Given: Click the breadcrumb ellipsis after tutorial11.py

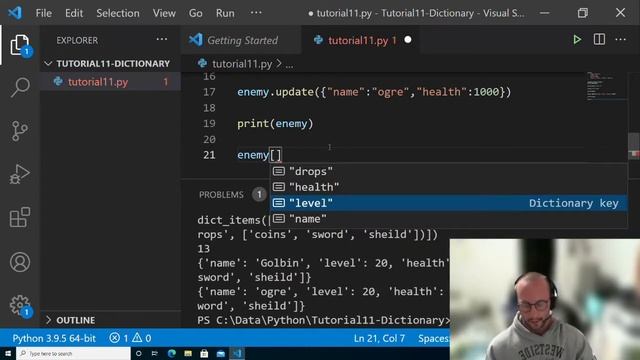Looking at the screenshot, I should [x=289, y=64].
